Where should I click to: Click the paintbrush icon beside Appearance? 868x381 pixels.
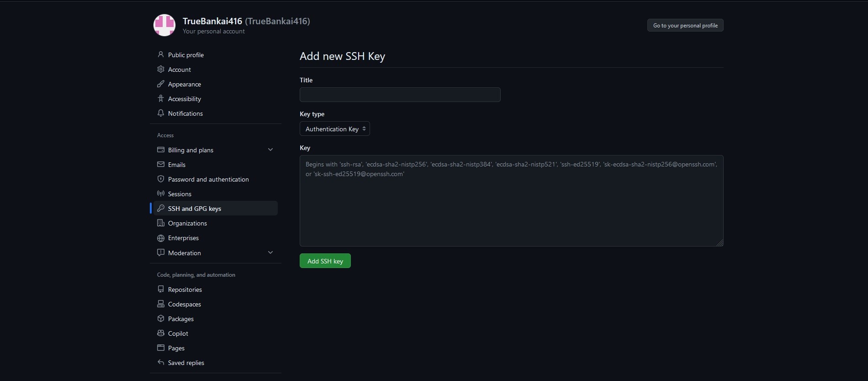click(x=161, y=84)
